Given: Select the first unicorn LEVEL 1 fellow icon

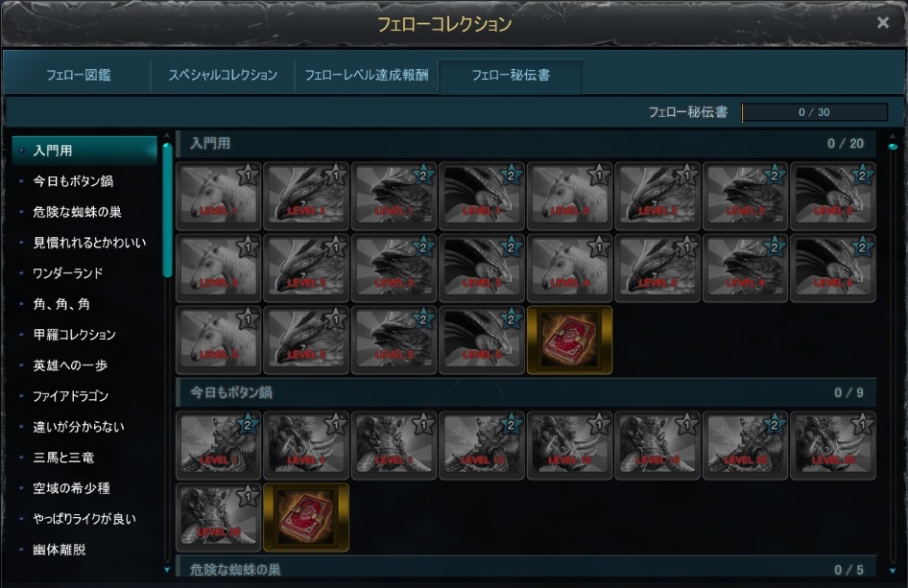Looking at the screenshot, I should coord(218,197).
